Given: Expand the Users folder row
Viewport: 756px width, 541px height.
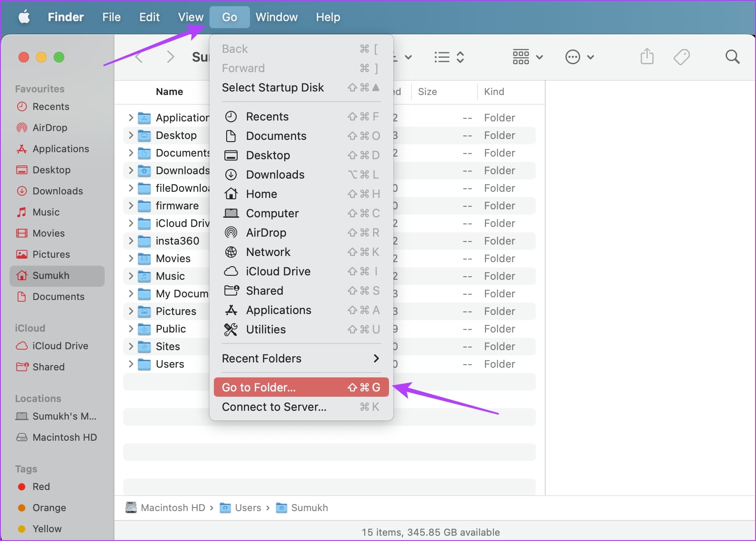Looking at the screenshot, I should 131,364.
